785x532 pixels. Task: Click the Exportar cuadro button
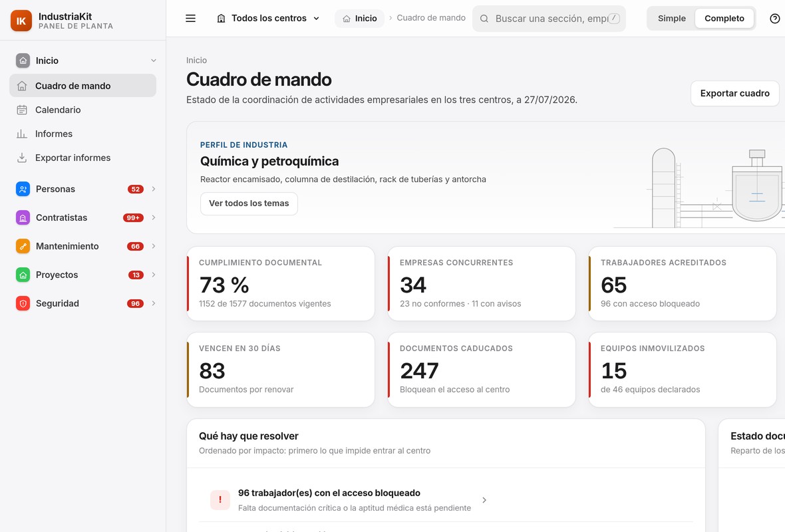734,93
